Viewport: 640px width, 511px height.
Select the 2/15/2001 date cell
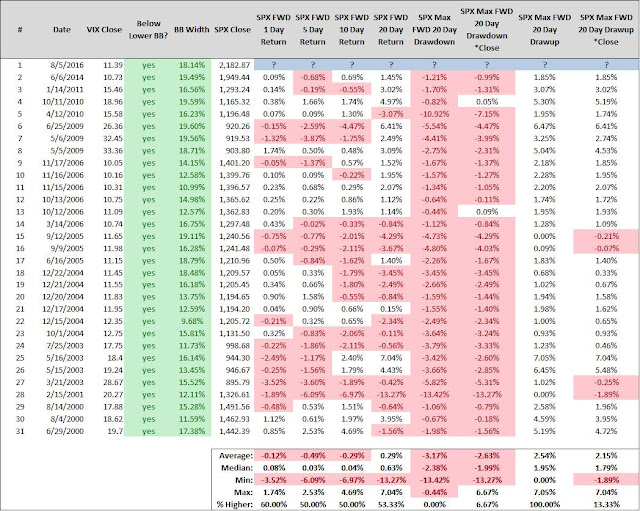pyautogui.click(x=67, y=395)
